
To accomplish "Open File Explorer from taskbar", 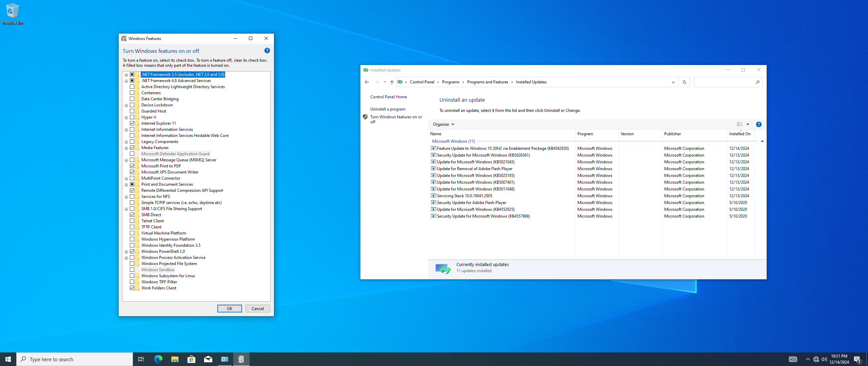I will 175,359.
